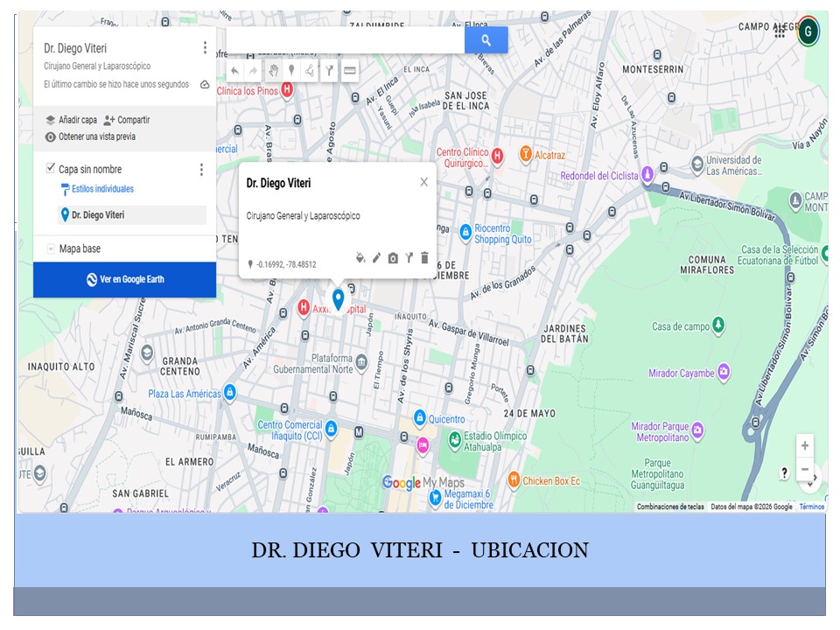Toggle the Capa sin nombre layer checkbox
The image size is (840, 630).
click(x=51, y=168)
